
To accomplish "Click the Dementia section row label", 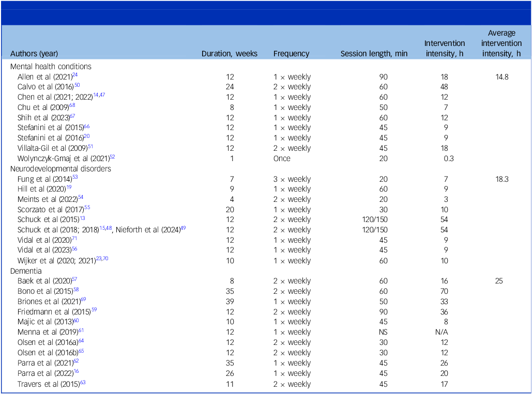I will coord(26,271).
